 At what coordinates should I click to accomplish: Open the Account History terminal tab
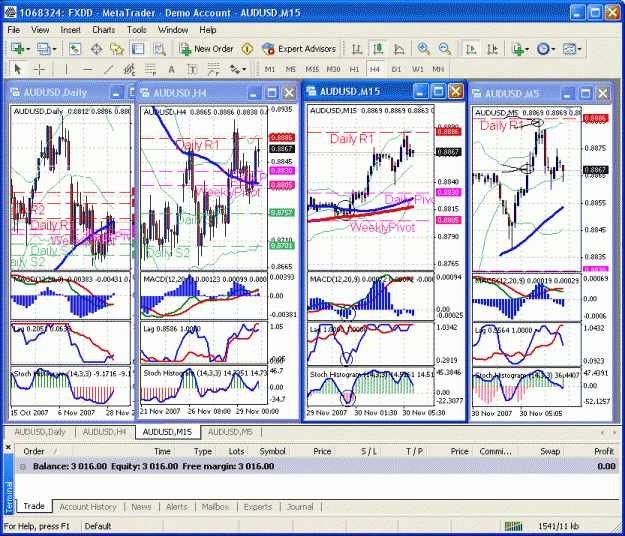pos(88,507)
